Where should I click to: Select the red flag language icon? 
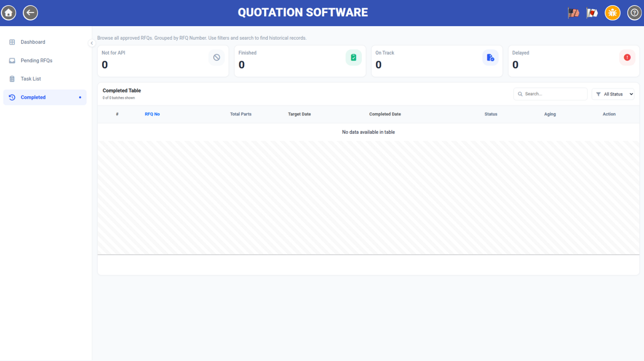[592, 13]
